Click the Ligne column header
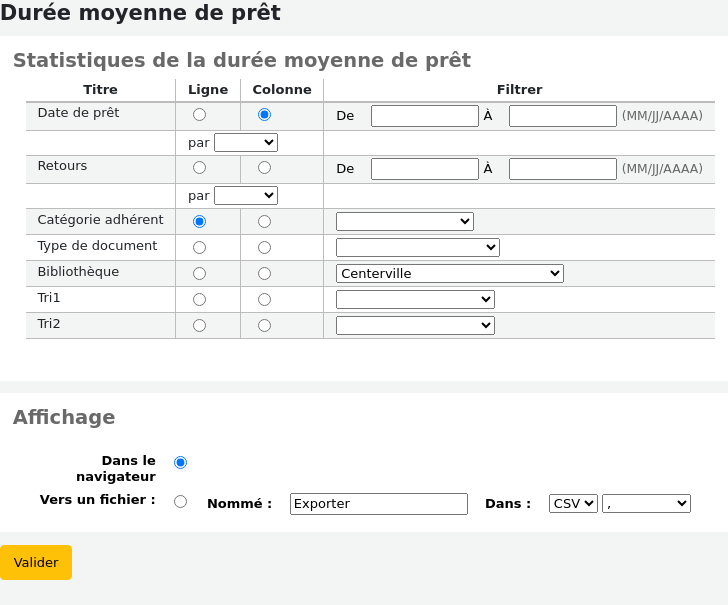Screen dimensions: 728x605 tap(208, 90)
